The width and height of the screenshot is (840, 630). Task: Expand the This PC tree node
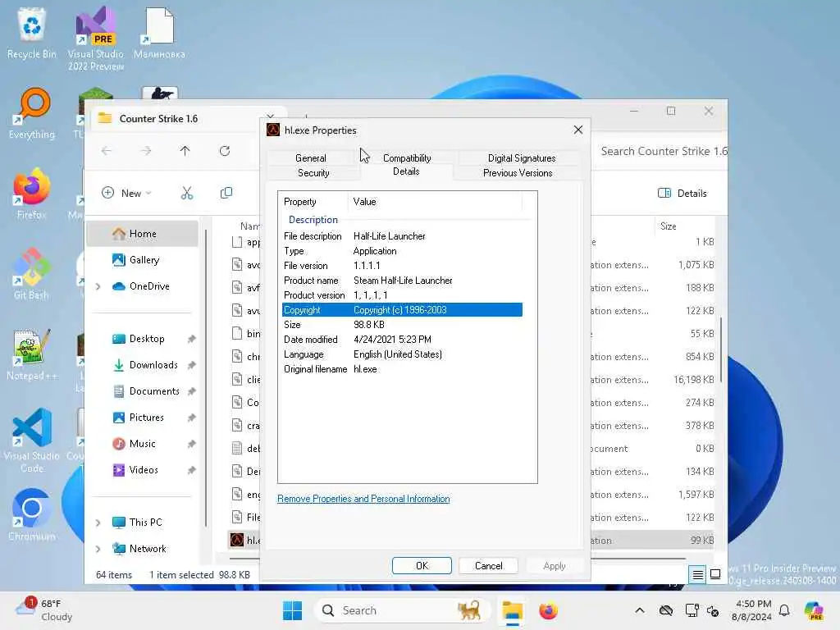click(98, 523)
